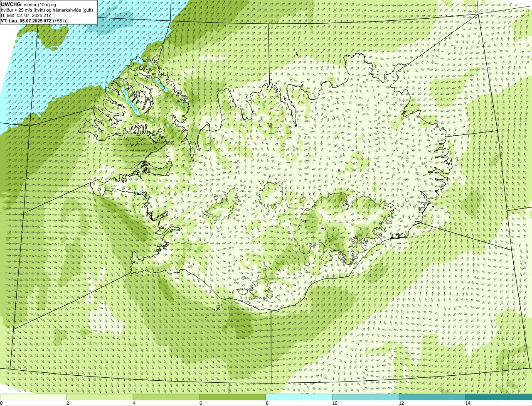The height and width of the screenshot is (406, 532).
Task: Click the 0–2 m/s palest legend color segment
Action: point(33,397)
